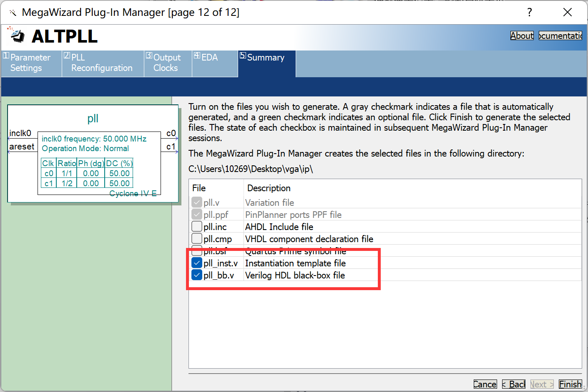Switch to PLL Reconfiguration tab

click(x=103, y=63)
